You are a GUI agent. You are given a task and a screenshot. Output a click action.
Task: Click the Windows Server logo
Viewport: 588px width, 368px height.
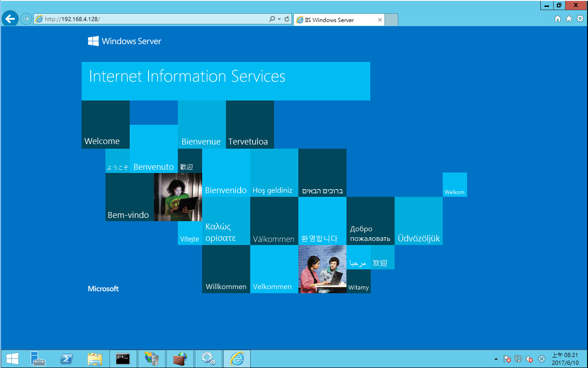125,41
